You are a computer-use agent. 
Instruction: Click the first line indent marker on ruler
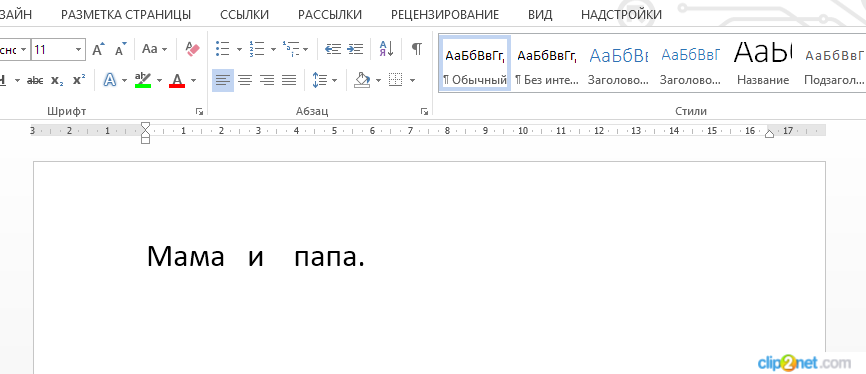click(x=145, y=126)
